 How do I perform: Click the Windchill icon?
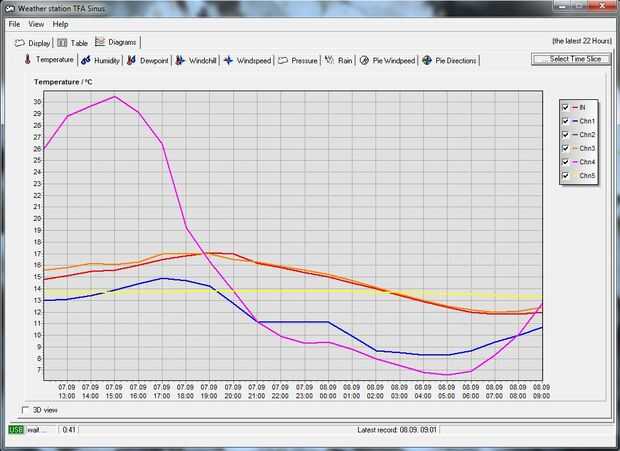(x=180, y=60)
